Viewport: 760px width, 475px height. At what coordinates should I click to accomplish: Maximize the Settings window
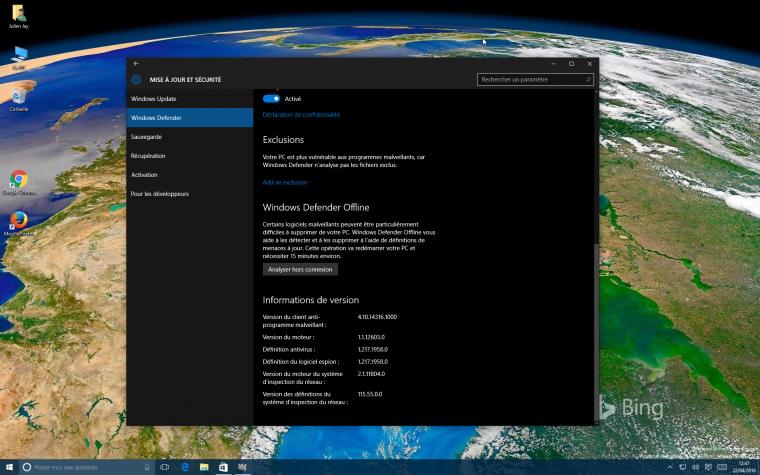pyautogui.click(x=571, y=63)
